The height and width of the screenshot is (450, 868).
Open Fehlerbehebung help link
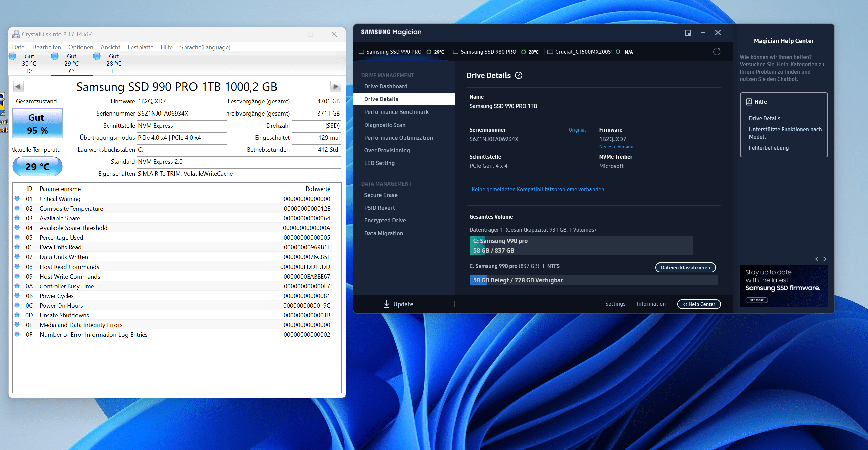coord(769,148)
